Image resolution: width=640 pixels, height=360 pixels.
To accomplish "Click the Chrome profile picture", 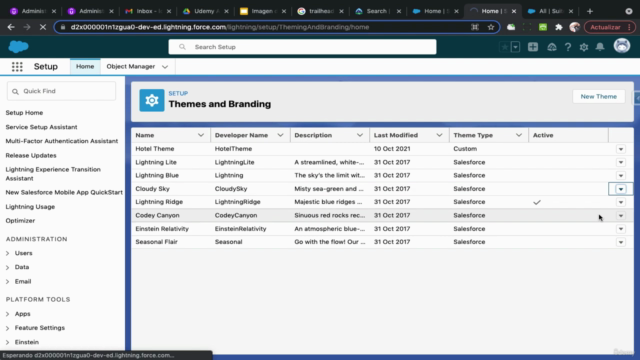I will tap(575, 27).
